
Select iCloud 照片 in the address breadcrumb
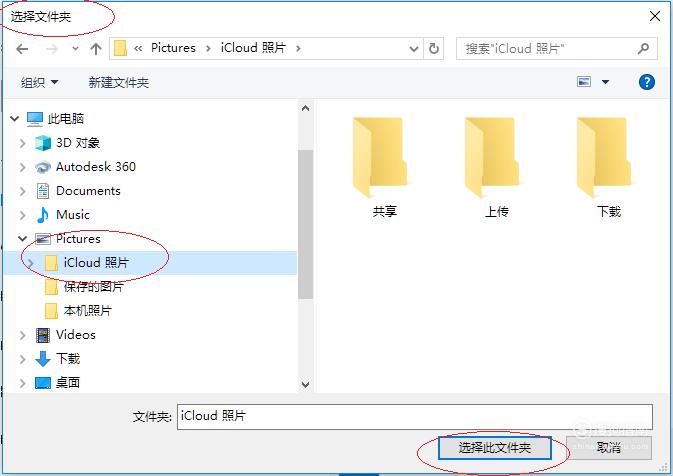click(253, 48)
